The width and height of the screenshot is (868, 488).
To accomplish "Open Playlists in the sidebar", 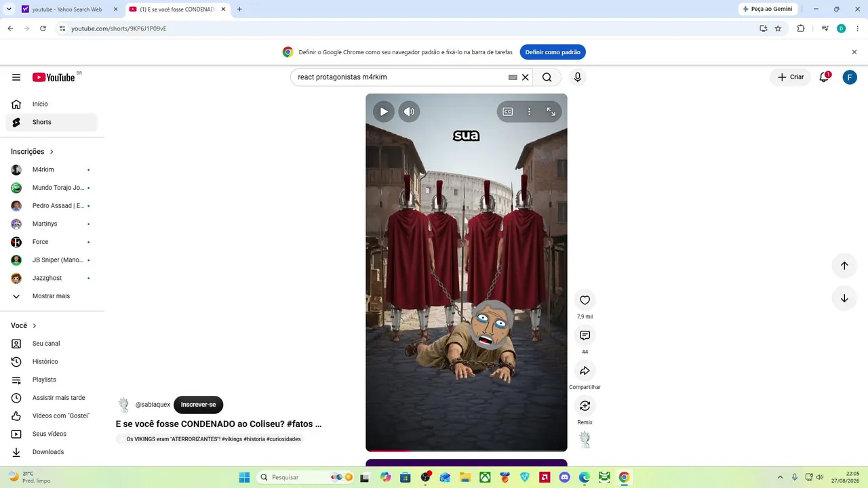I will (52, 380).
